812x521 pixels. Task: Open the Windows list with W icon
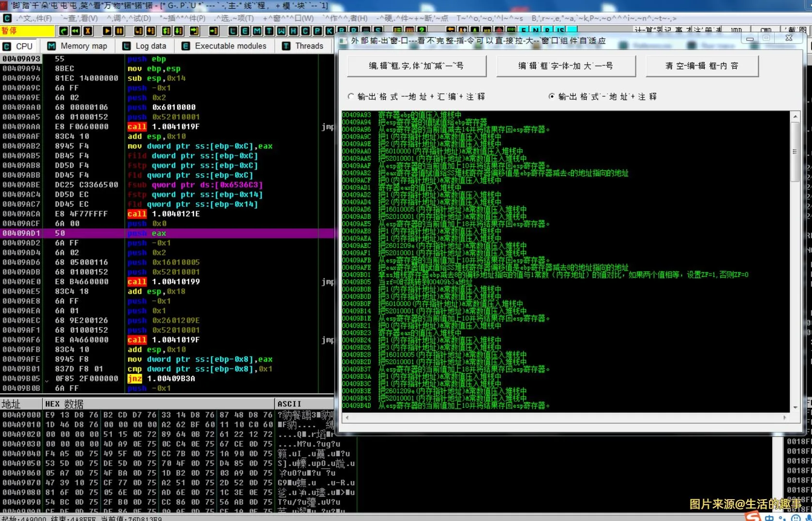281,31
